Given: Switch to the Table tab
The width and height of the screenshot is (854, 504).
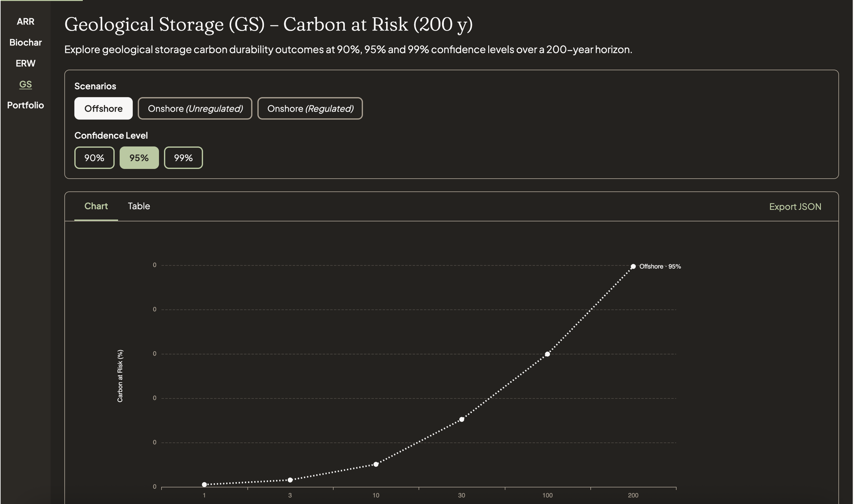Looking at the screenshot, I should click(139, 206).
